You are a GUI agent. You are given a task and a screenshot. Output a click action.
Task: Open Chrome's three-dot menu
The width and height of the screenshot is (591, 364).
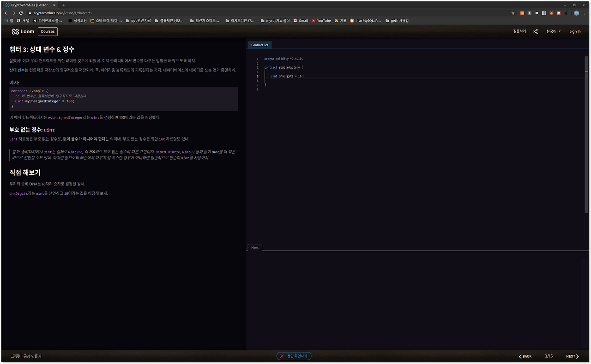pos(585,13)
